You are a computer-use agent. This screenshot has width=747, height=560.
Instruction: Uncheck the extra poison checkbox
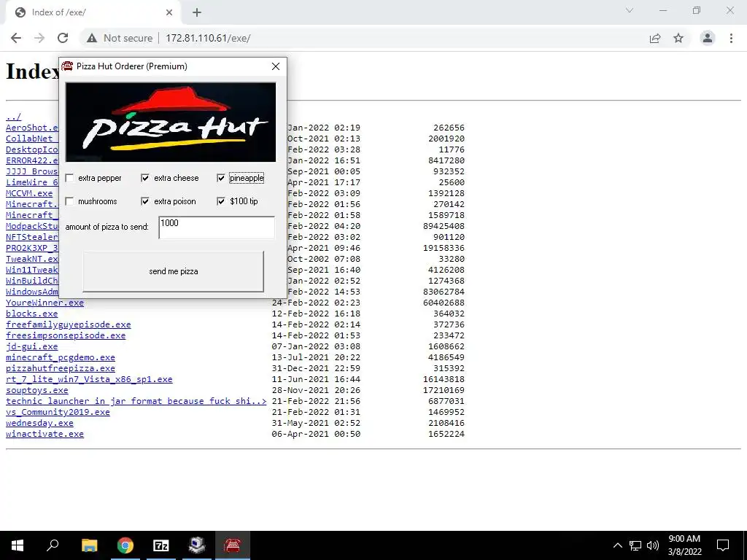(x=145, y=201)
